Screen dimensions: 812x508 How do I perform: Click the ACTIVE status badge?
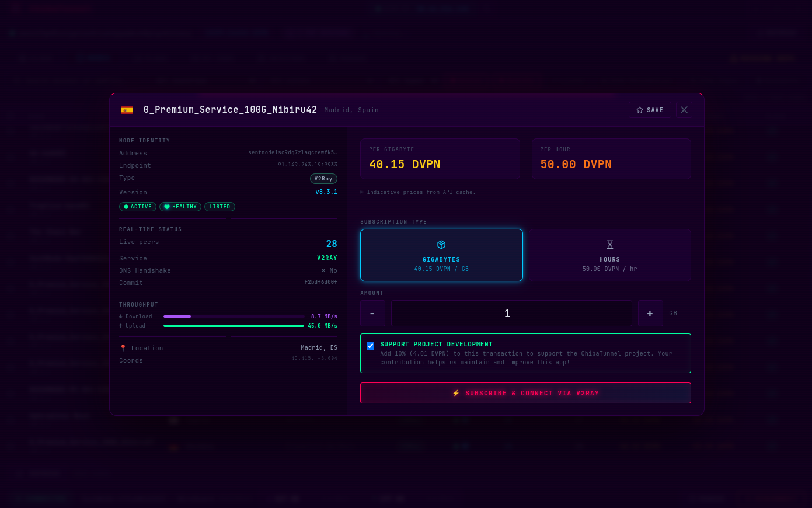tap(138, 207)
